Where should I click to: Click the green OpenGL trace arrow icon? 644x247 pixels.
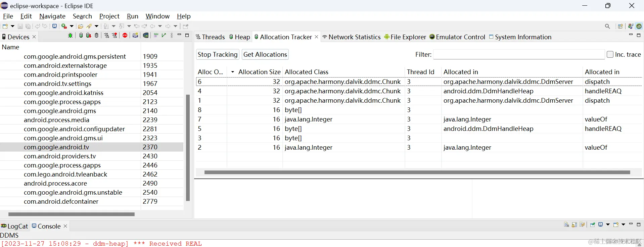[x=164, y=35]
